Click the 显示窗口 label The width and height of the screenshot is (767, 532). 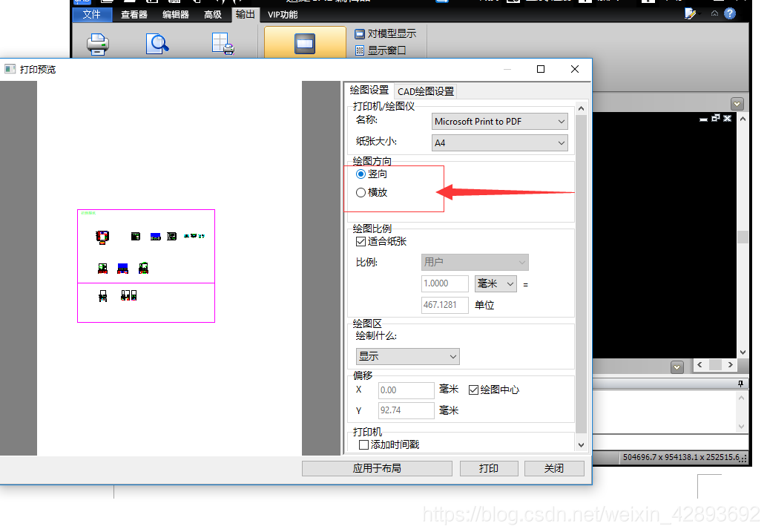[x=387, y=50]
